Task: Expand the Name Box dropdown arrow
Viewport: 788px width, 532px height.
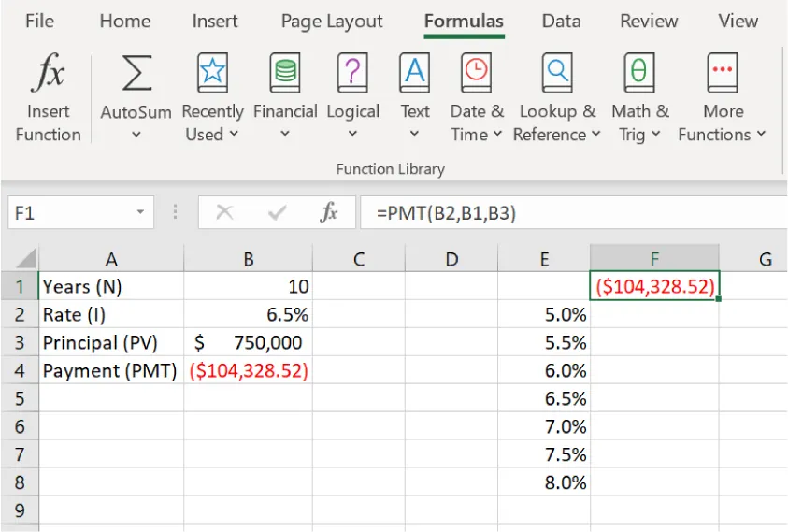Action: [140, 213]
